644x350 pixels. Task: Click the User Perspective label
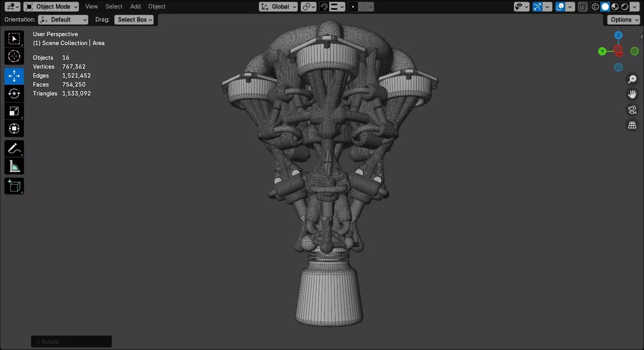(x=55, y=34)
